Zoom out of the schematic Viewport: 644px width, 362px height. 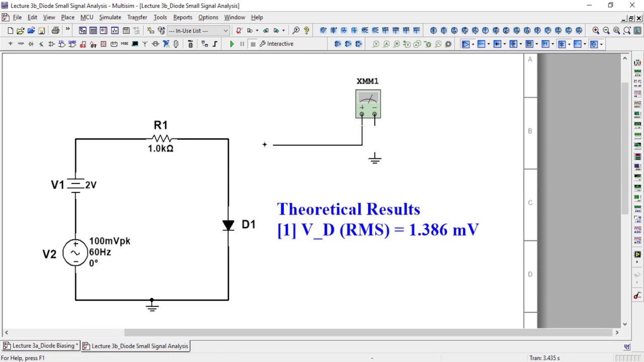tap(606, 31)
